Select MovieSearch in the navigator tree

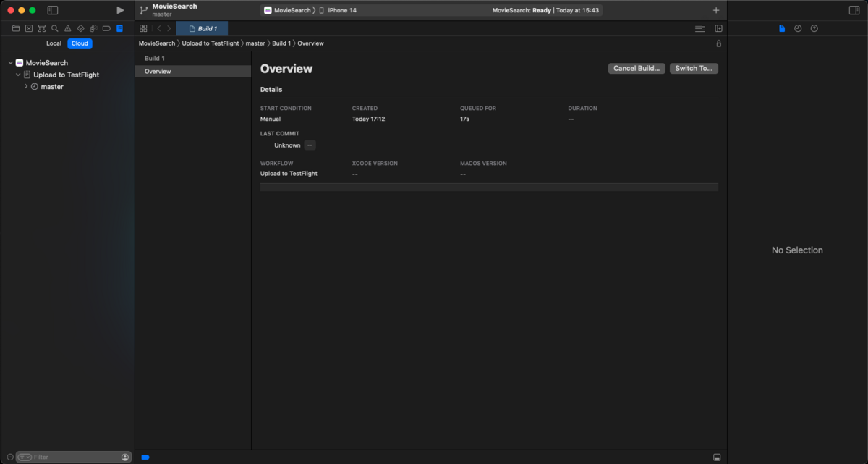(x=47, y=63)
